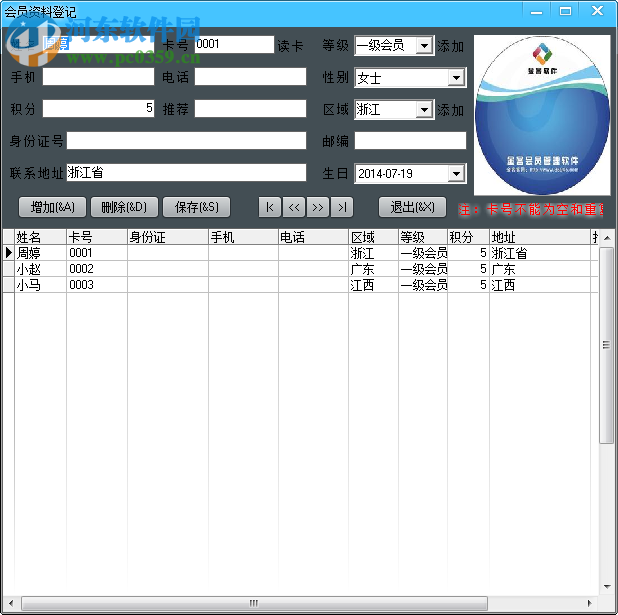Open the 生日 birthday date picker
618x615 pixels.
point(456,173)
